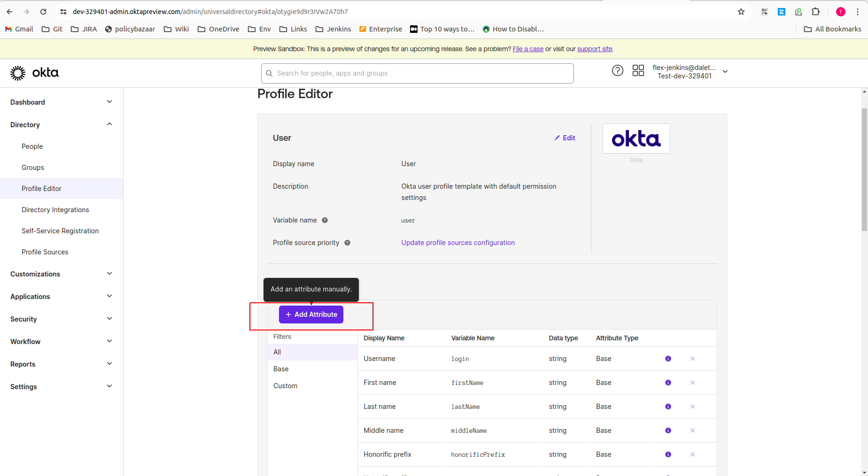Click the browser address bar URL
868x476 pixels.
210,12
